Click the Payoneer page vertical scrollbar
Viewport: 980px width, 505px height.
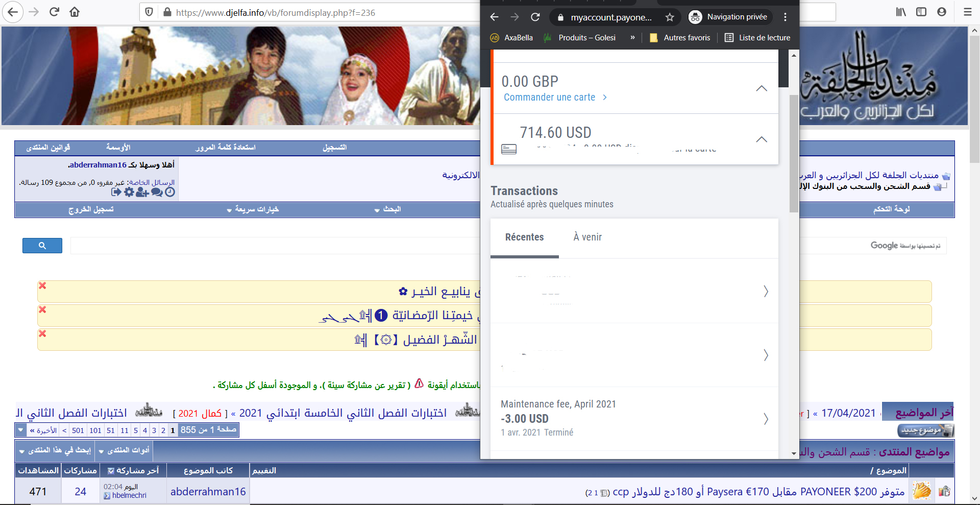click(x=794, y=153)
